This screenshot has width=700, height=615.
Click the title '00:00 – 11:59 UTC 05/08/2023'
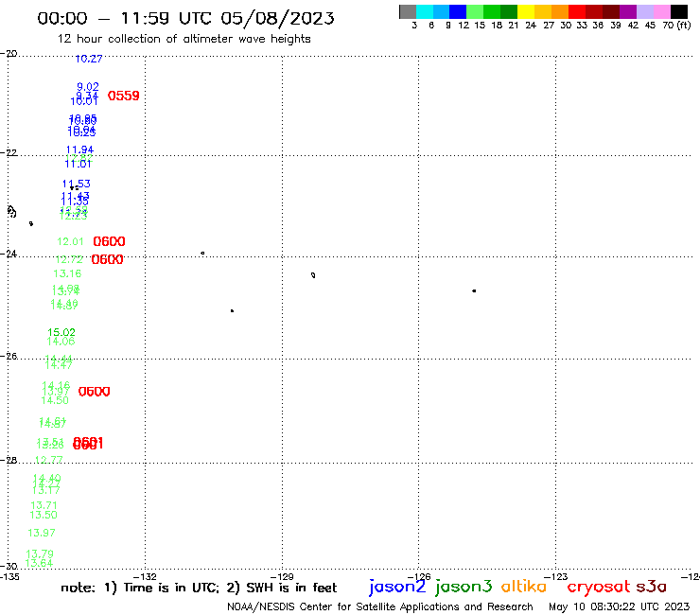pos(185,18)
